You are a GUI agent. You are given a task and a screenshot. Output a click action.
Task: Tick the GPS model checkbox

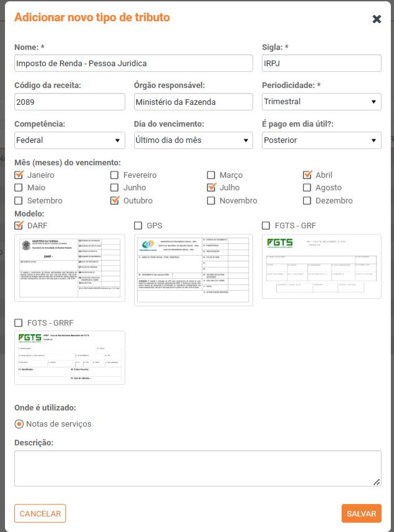pyautogui.click(x=138, y=225)
